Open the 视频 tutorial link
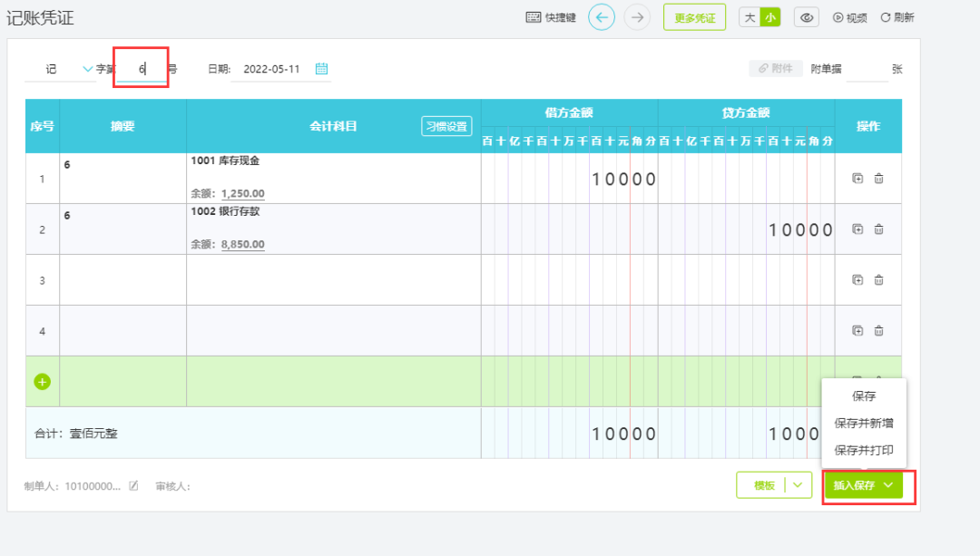Image resolution: width=980 pixels, height=556 pixels. pyautogui.click(x=850, y=17)
